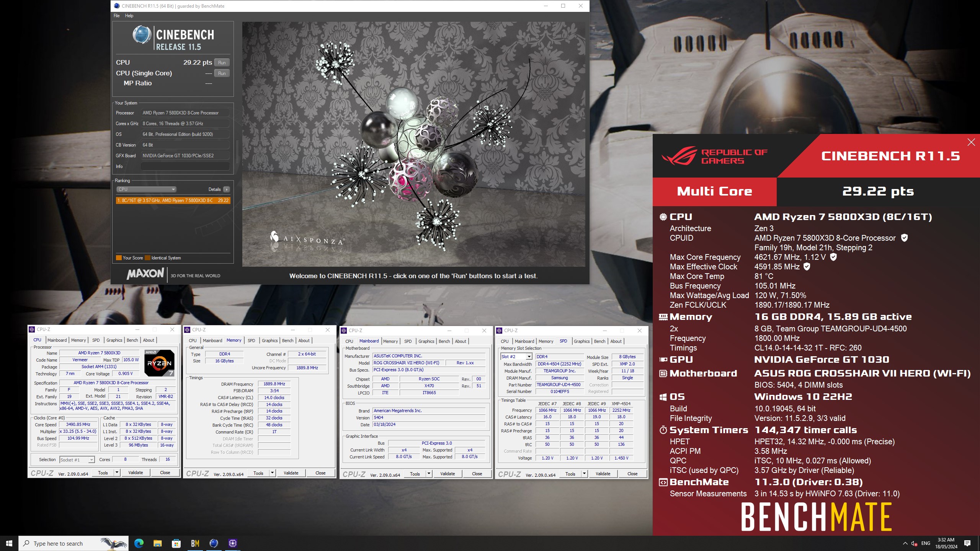Click the OS Windows icon in BenchMate panel
This screenshot has height=551, width=980.
(x=663, y=397)
